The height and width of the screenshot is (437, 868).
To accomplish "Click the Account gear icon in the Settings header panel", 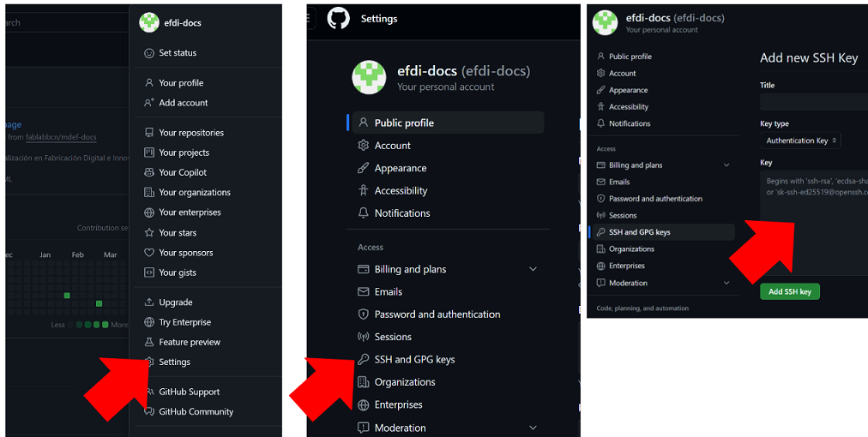I will tap(363, 146).
